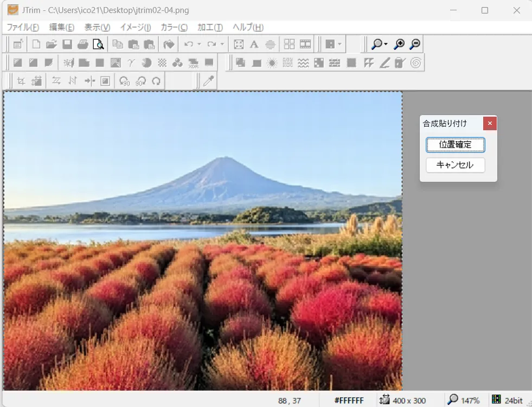The image size is (532, 407).
Task: Click the spiral swirl effect icon
Action: [416, 63]
